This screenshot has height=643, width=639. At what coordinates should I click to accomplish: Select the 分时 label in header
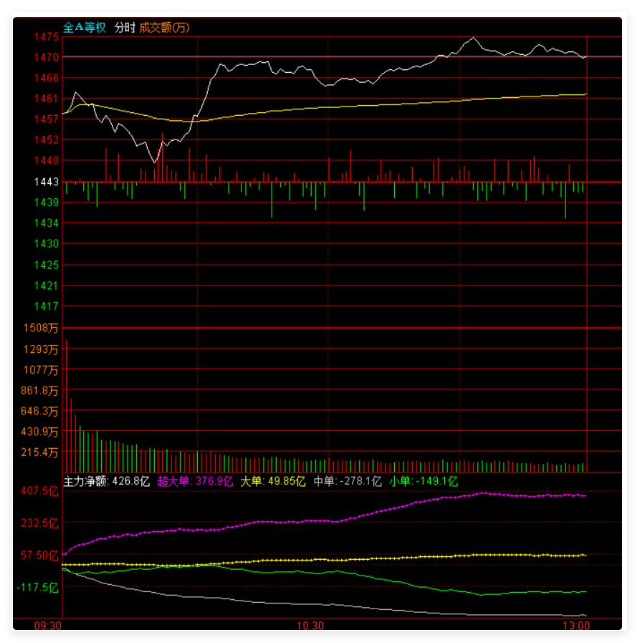pos(124,27)
